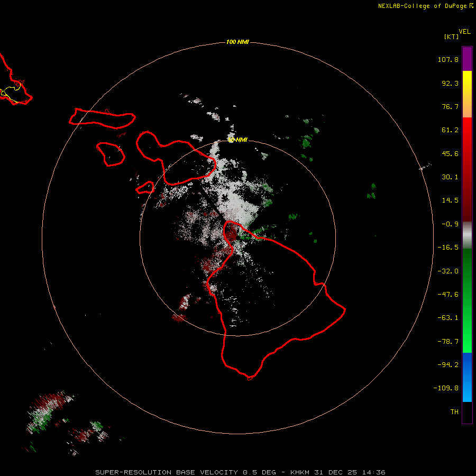The image size is (476, 476).
Task: Pick the black TH segment of color bar
Action: click(467, 413)
